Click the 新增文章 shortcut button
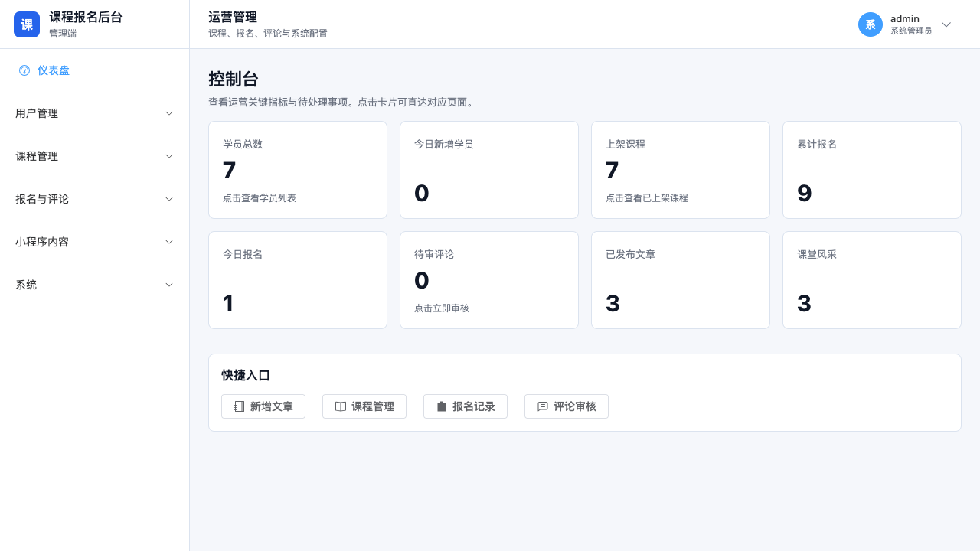The image size is (980, 551). coord(263,406)
